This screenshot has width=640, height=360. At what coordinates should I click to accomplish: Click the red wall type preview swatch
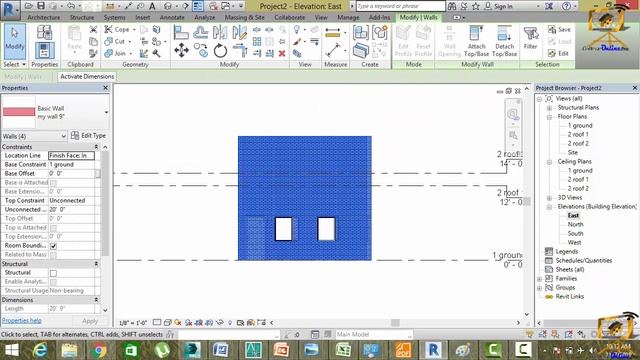19,111
